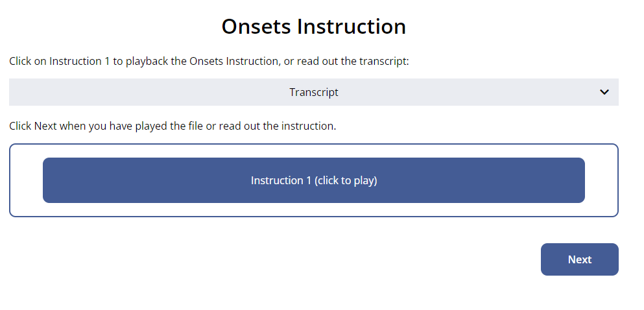This screenshot has width=644, height=310.
Task: Expand the Transcript section
Action: 314,92
